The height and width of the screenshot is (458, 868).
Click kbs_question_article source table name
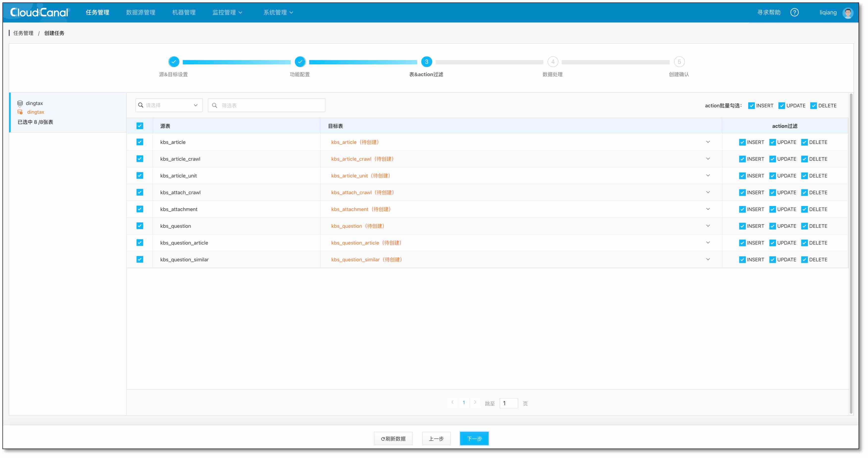184,243
